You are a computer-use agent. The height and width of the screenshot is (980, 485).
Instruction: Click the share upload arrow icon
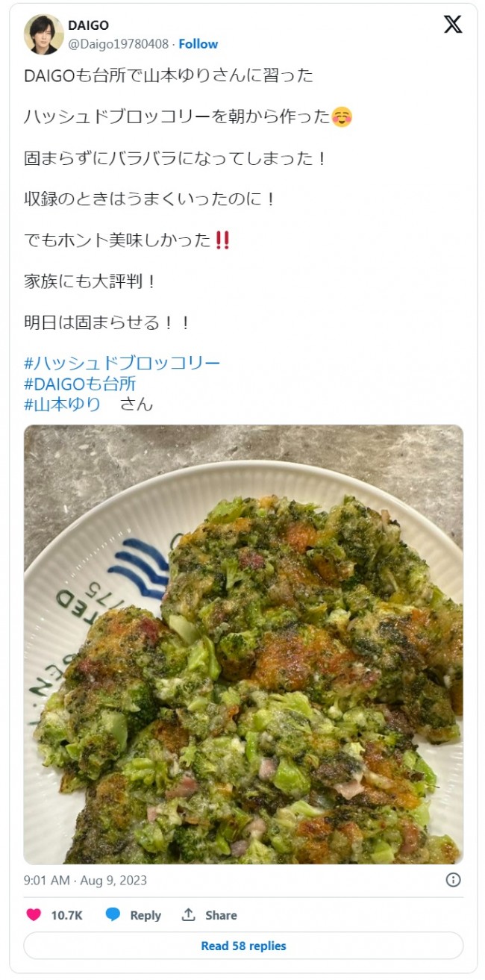189,915
